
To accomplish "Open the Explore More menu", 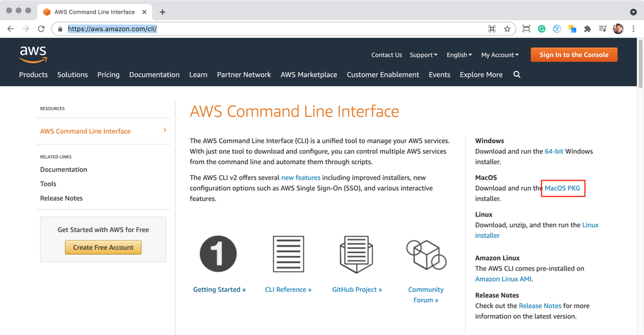I will (x=481, y=75).
